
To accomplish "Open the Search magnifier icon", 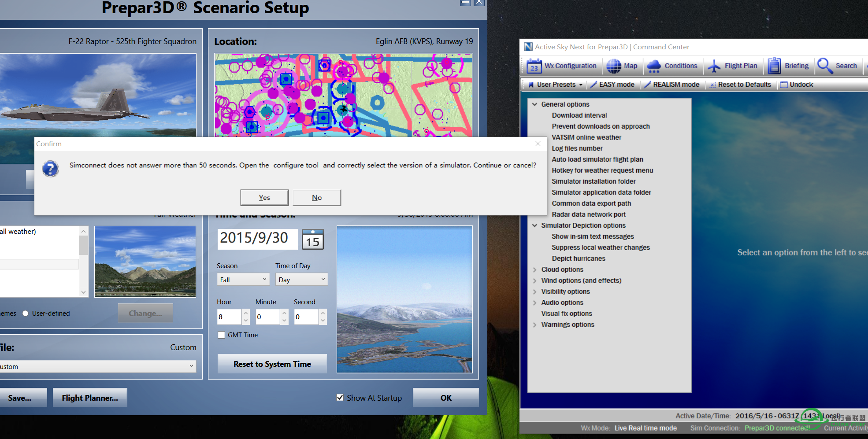I will [825, 66].
